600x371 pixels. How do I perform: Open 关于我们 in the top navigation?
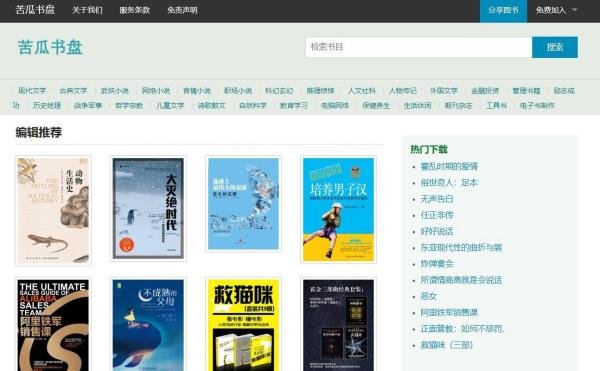[x=88, y=10]
